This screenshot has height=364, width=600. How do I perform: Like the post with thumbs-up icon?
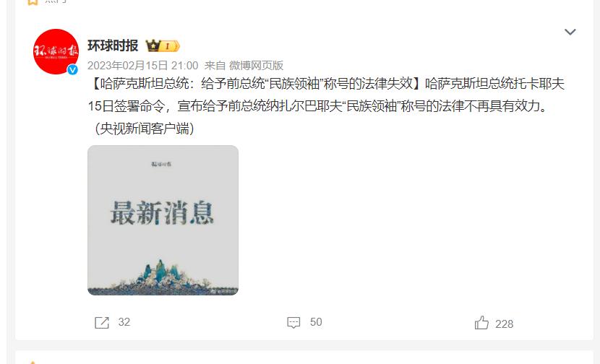click(x=481, y=323)
